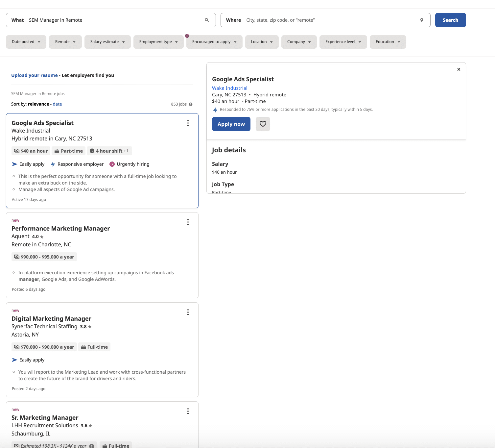The height and width of the screenshot is (448, 495).
Task: Open the Digital Marketing Manager job listing
Action: click(51, 318)
